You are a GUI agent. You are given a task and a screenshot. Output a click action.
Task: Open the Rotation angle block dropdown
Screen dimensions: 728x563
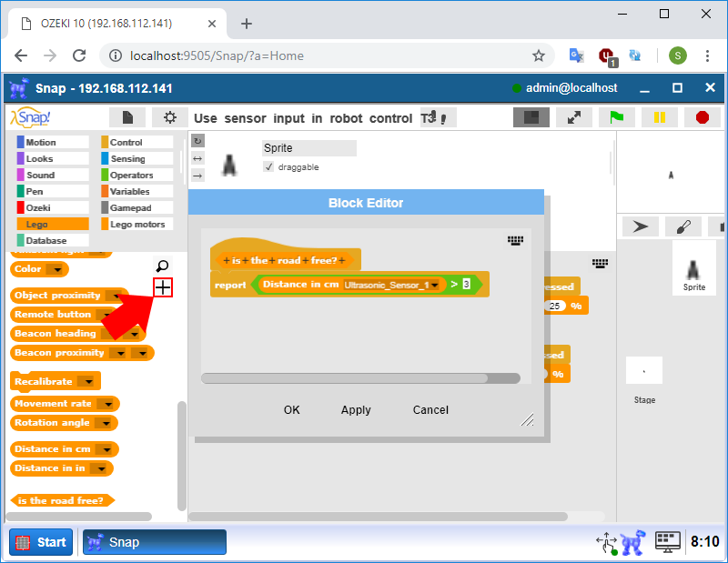point(106,423)
